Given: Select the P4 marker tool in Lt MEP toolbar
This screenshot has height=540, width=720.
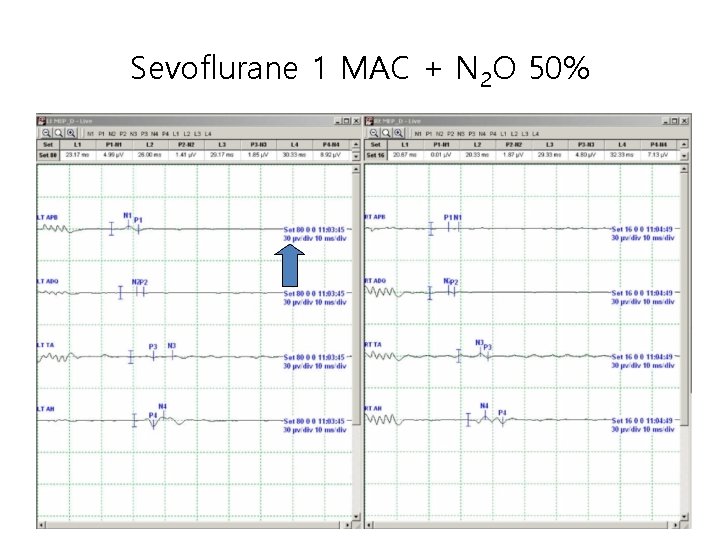Looking at the screenshot, I should click(x=165, y=134).
